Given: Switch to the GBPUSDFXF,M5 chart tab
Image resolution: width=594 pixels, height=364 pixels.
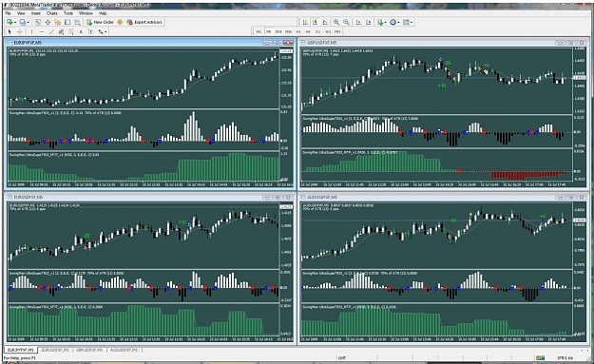Looking at the screenshot, I should pos(89,350).
